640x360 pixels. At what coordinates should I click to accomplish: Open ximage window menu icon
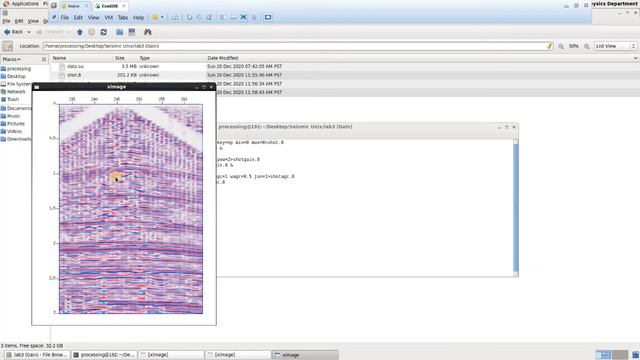tap(36, 87)
